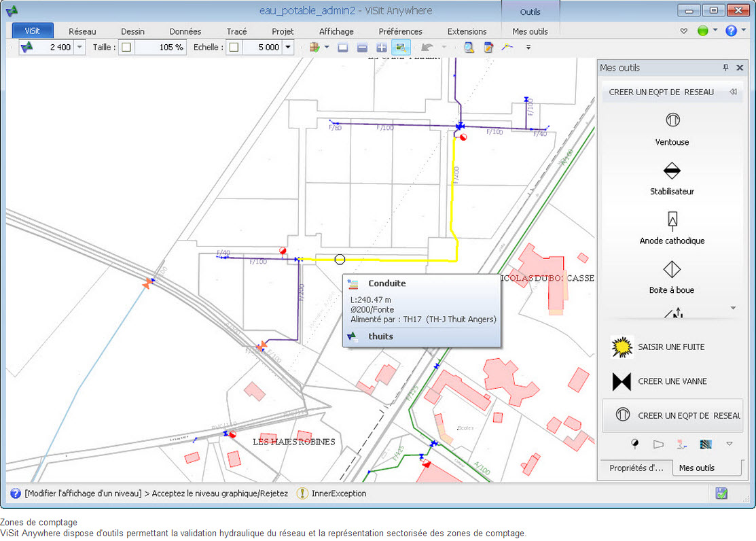Image resolution: width=756 pixels, height=541 pixels.
Task: Click the yellow highlighted Conduite pipe segment
Action: click(x=386, y=260)
